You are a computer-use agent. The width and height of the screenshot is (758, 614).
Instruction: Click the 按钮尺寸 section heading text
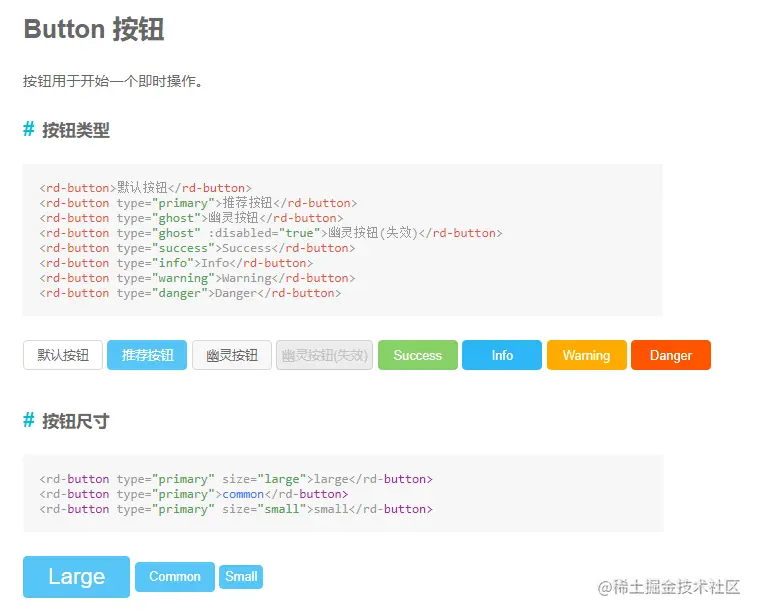coord(76,421)
